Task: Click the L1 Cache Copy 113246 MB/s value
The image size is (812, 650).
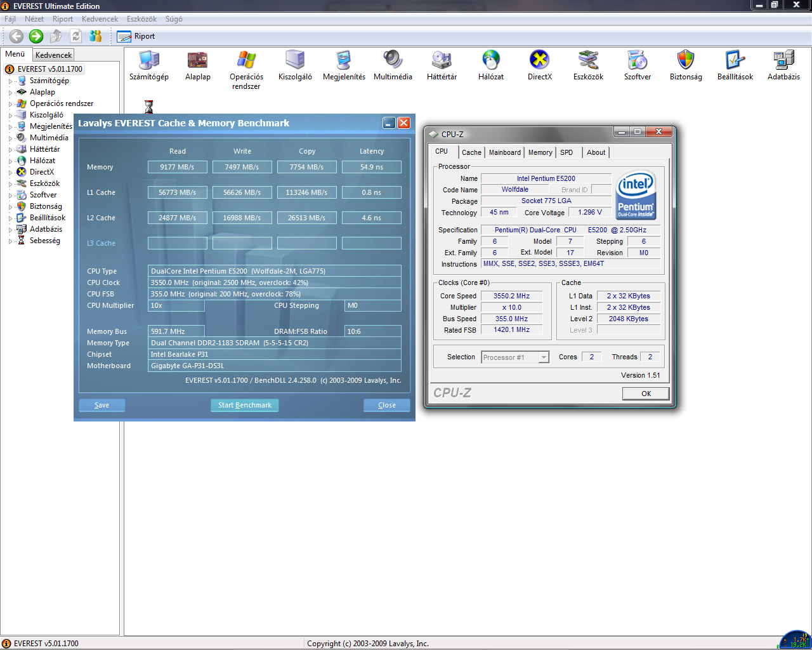Action: point(307,192)
